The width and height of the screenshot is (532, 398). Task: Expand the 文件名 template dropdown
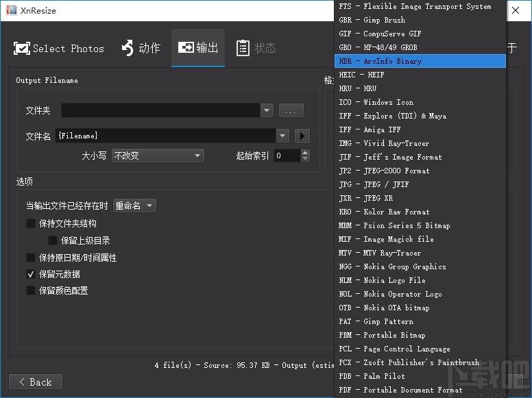coord(282,136)
